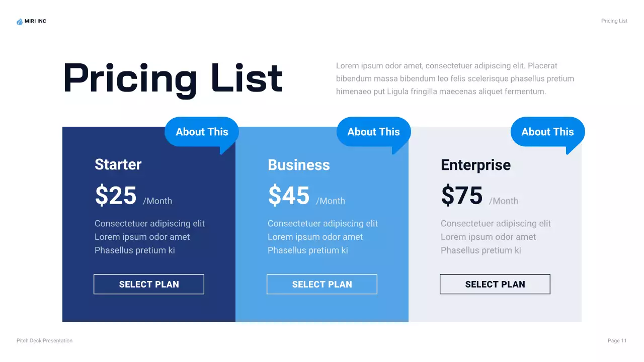Select the $25 price text
Viewport: 644px width, 362px height.
pos(116,196)
